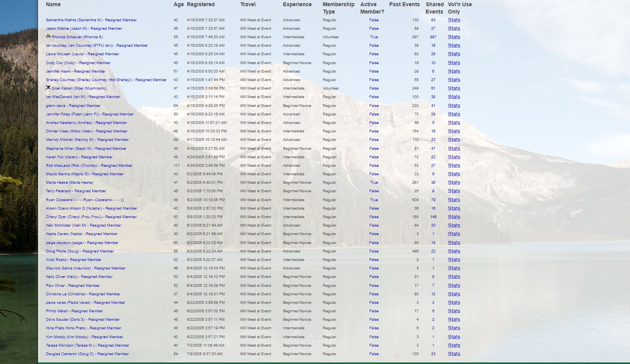Screen dimensions: 630x364
Task: Open shared events count 897 link
Action: click(433, 37)
